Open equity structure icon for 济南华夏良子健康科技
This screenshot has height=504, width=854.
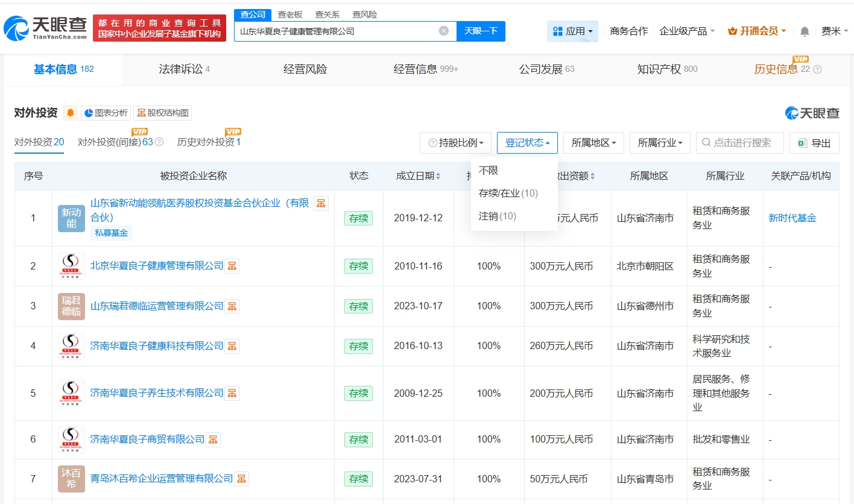[x=232, y=346]
